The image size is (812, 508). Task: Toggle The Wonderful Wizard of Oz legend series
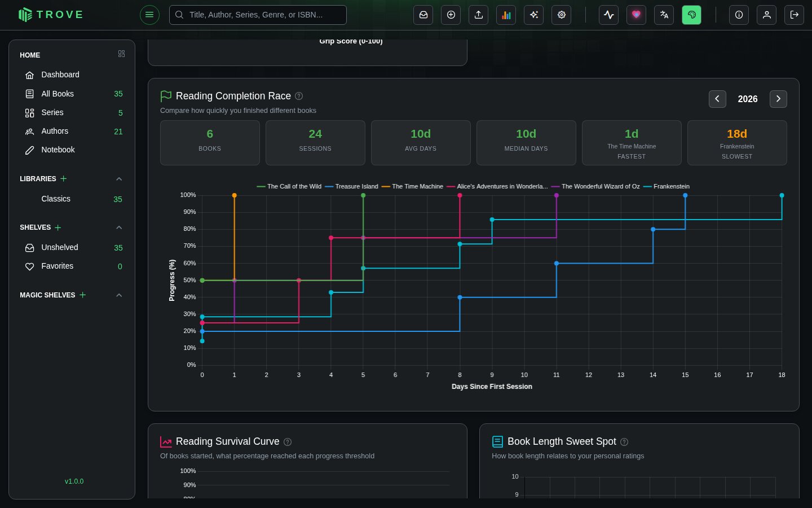point(595,186)
